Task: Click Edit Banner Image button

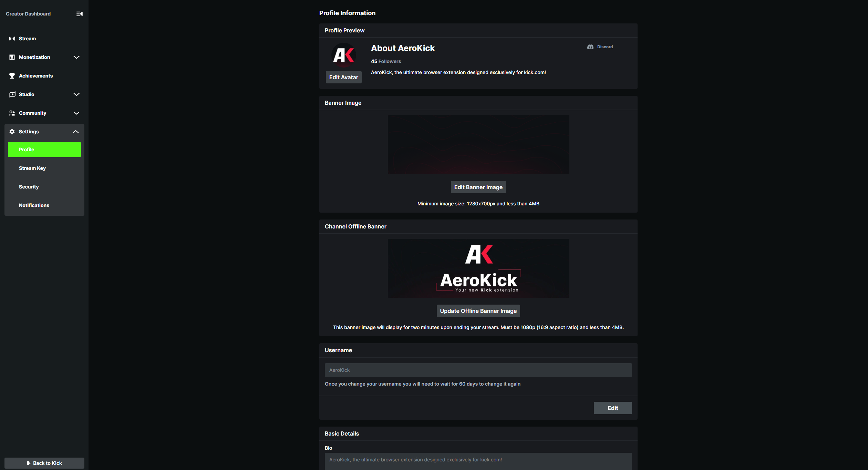Action: [x=478, y=187]
